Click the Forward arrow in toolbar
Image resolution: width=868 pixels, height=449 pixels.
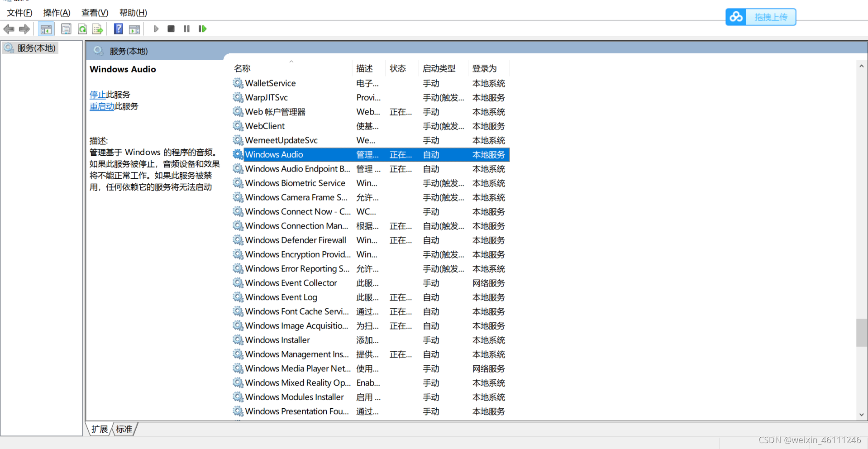click(24, 29)
